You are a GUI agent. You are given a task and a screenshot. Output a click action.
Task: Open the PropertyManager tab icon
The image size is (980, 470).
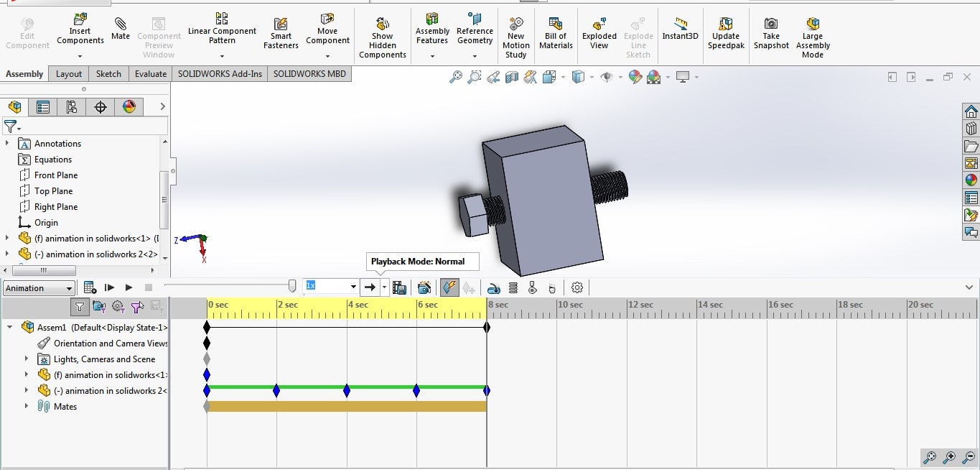click(x=43, y=107)
